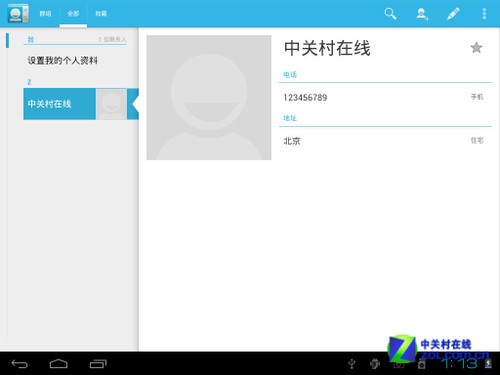Tap the 住宅 address type label

(477, 140)
